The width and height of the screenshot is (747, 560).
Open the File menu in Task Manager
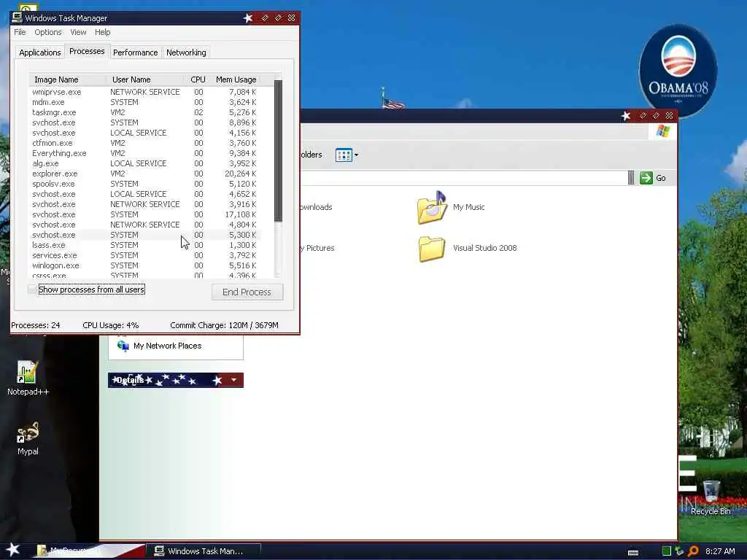click(20, 32)
